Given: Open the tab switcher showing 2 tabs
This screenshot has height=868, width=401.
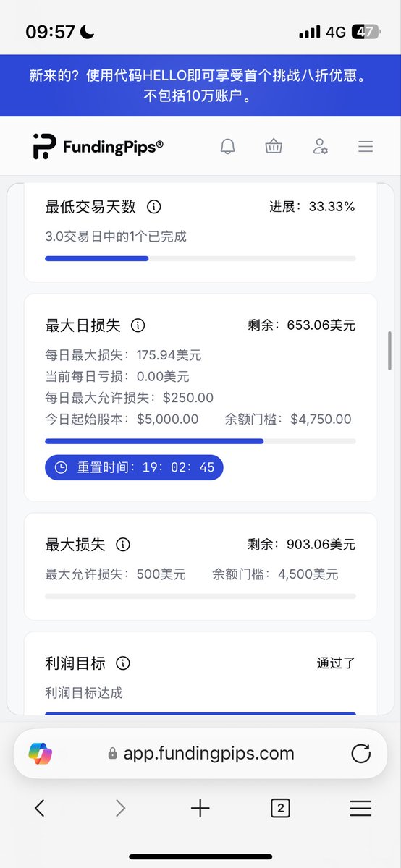Looking at the screenshot, I should click(280, 808).
